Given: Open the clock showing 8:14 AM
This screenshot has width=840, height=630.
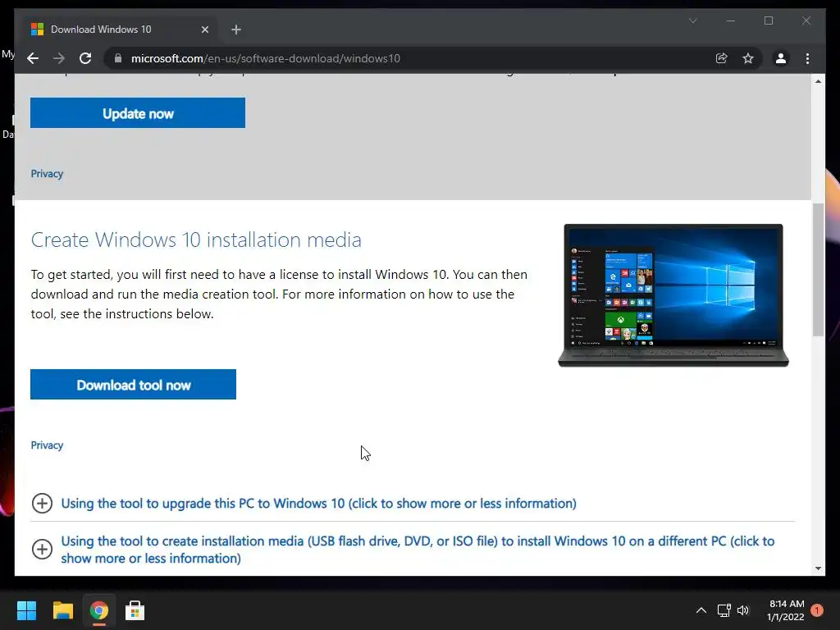Looking at the screenshot, I should [x=786, y=610].
